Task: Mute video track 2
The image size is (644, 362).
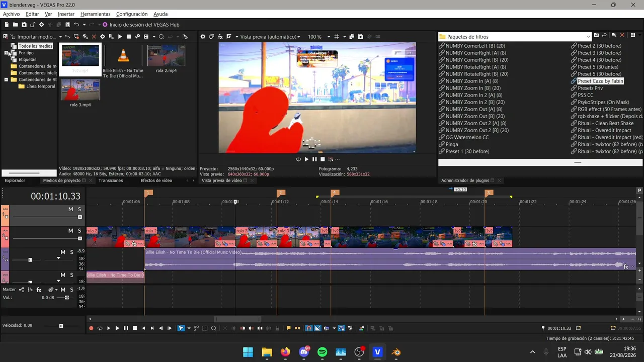Action: coord(71,230)
